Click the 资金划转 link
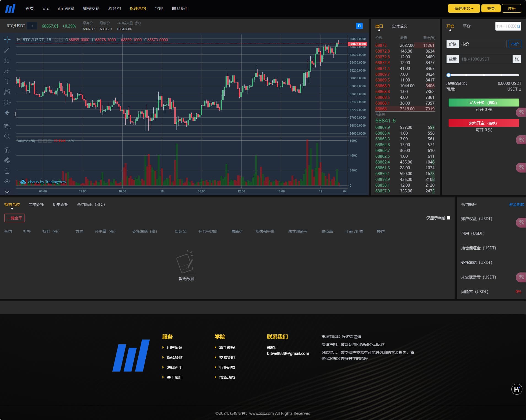This screenshot has width=526, height=420. click(x=516, y=204)
